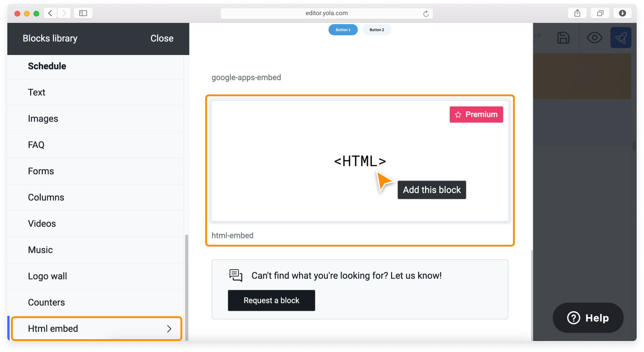Click the Request a block button
The width and height of the screenshot is (644, 352).
pyautogui.click(x=271, y=300)
